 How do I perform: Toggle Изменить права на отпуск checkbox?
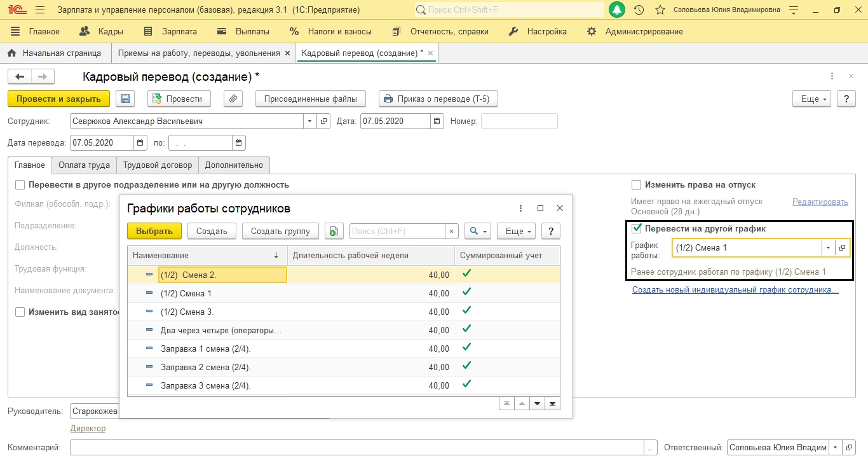(x=636, y=185)
